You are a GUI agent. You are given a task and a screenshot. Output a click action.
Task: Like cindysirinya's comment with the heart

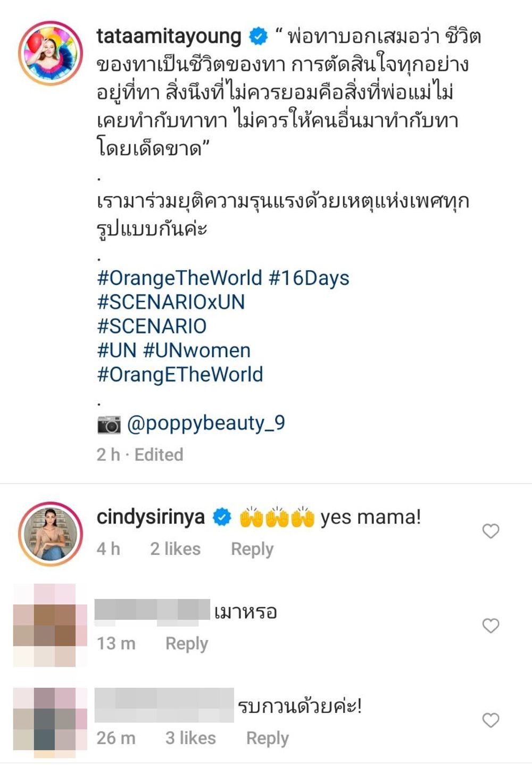click(x=491, y=531)
